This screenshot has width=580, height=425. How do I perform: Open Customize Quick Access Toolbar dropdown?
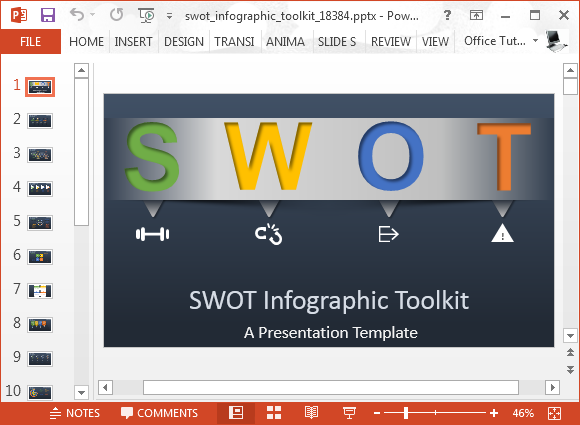tap(169, 16)
